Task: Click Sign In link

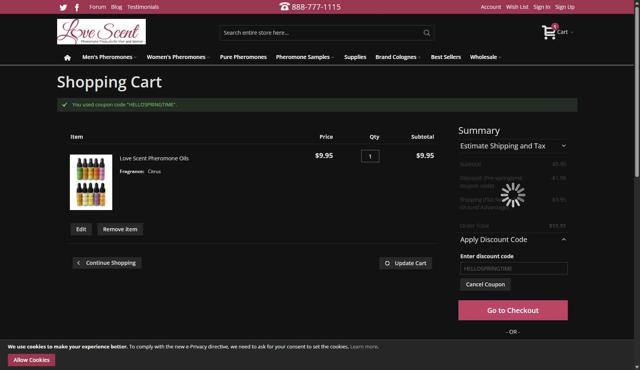Action: pyautogui.click(x=542, y=7)
